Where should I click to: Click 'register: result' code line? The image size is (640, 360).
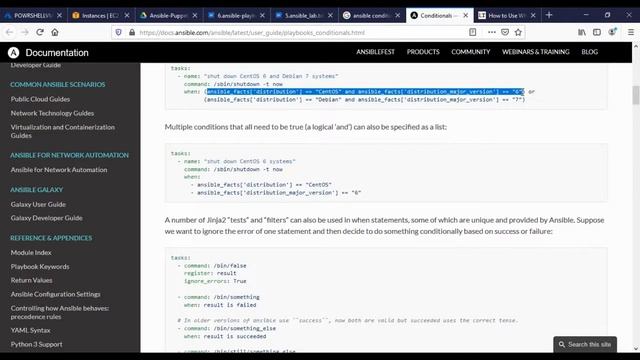click(x=210, y=273)
